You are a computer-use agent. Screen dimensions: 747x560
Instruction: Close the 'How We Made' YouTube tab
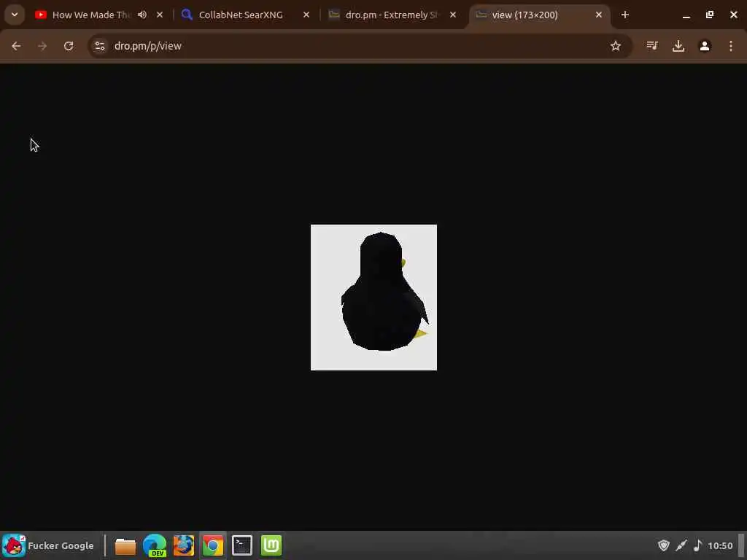pos(160,15)
